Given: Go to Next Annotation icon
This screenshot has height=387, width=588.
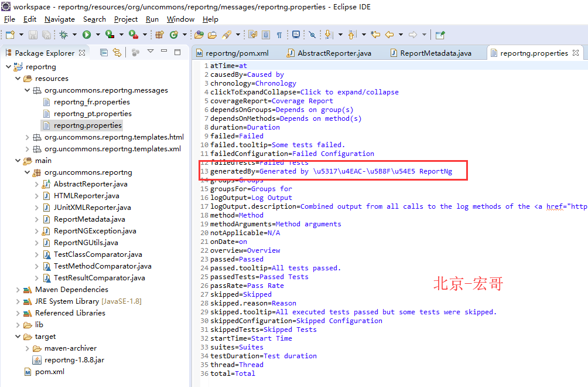Looking at the screenshot, I should [329, 35].
